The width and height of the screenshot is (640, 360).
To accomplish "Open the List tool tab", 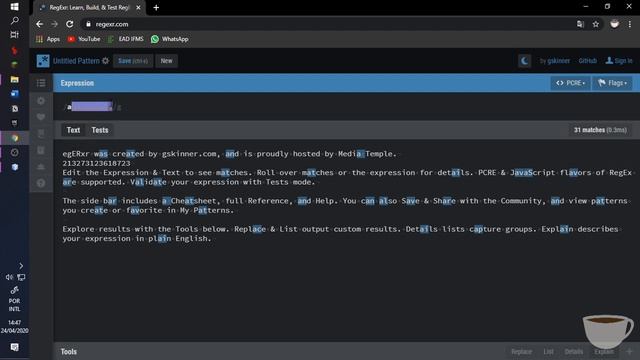I will (x=549, y=352).
